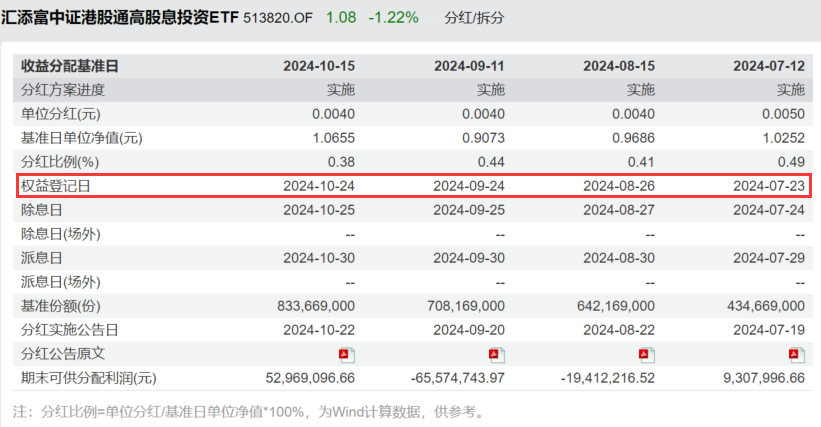The image size is (821, 427).
Task: Click record date 2024-10-24 cell
Action: coord(319,186)
